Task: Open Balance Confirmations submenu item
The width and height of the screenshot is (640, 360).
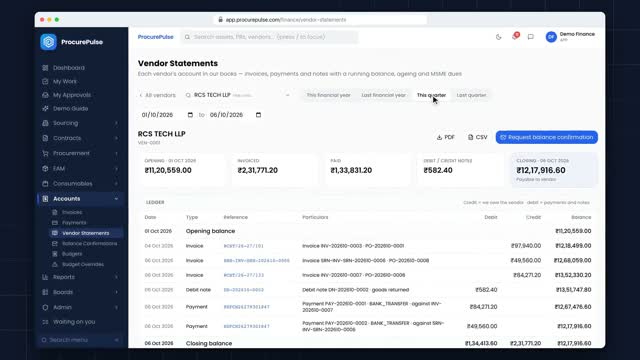Action: coord(89,244)
